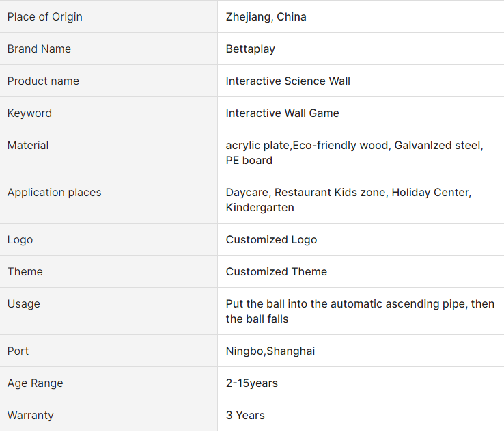The width and height of the screenshot is (504, 432).
Task: Click the Usage row label
Action: (23, 304)
